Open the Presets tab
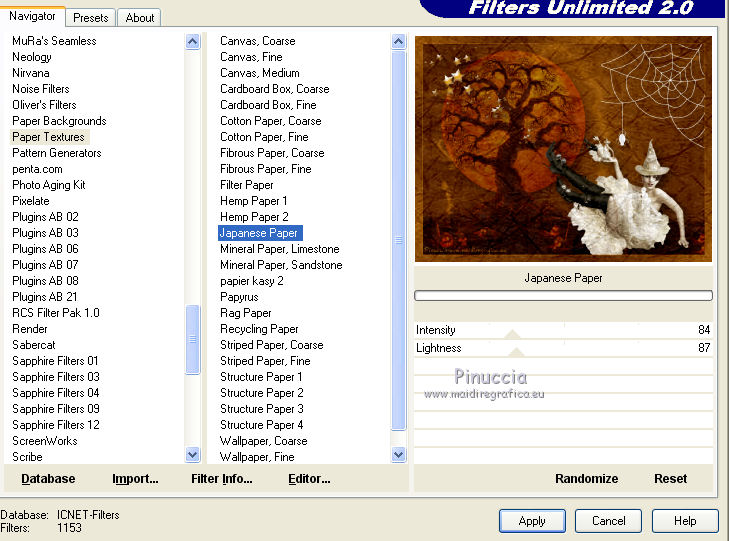 point(91,18)
